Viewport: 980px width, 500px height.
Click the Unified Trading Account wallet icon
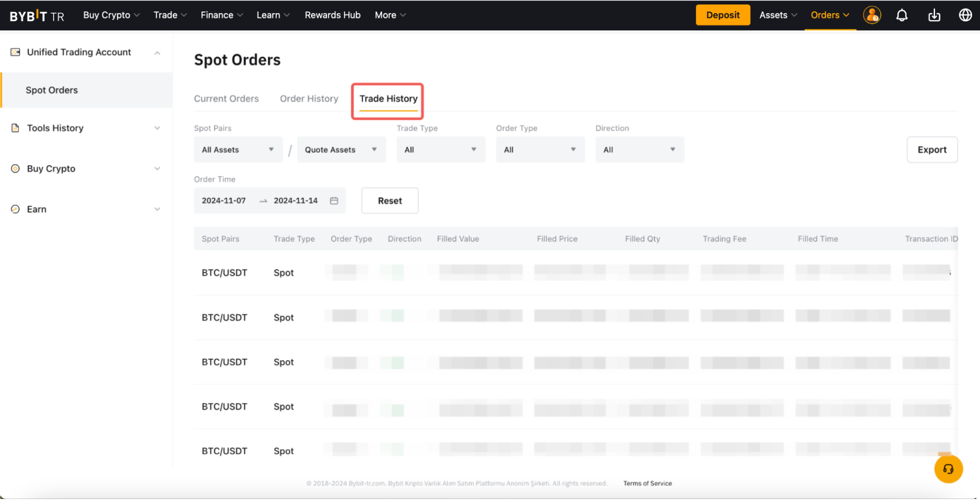point(16,52)
